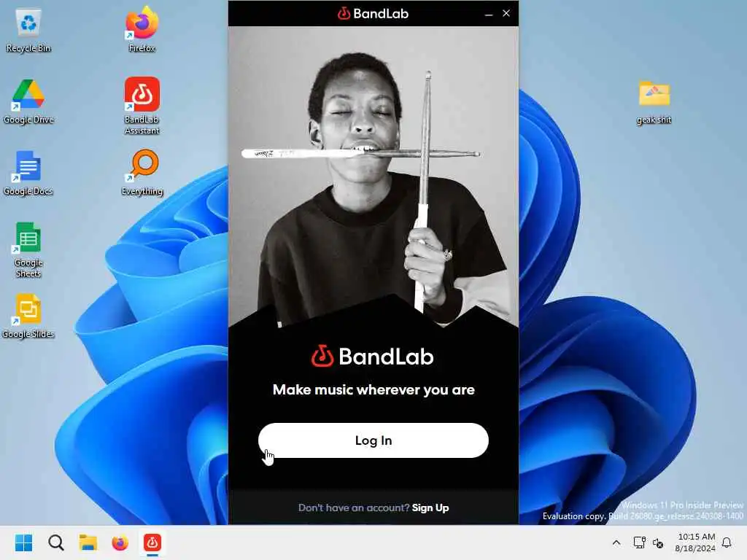Click the Log In button in BandLab
The width and height of the screenshot is (747, 560).
pos(373,440)
